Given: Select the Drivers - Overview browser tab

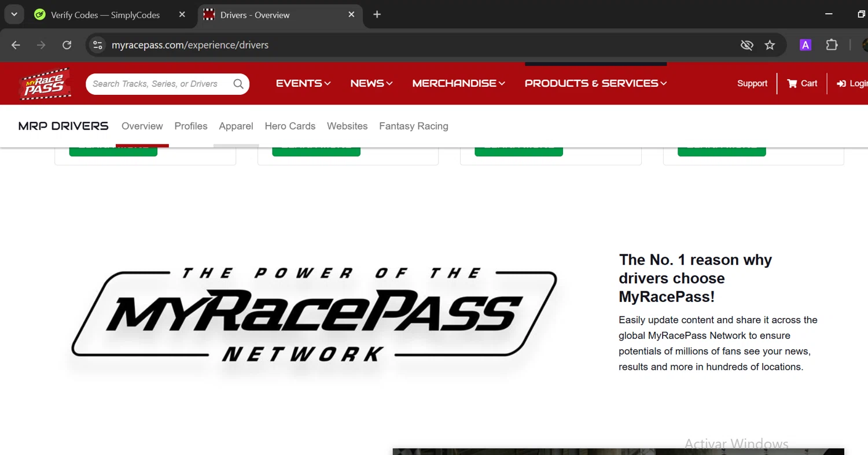Looking at the screenshot, I should tap(280, 15).
